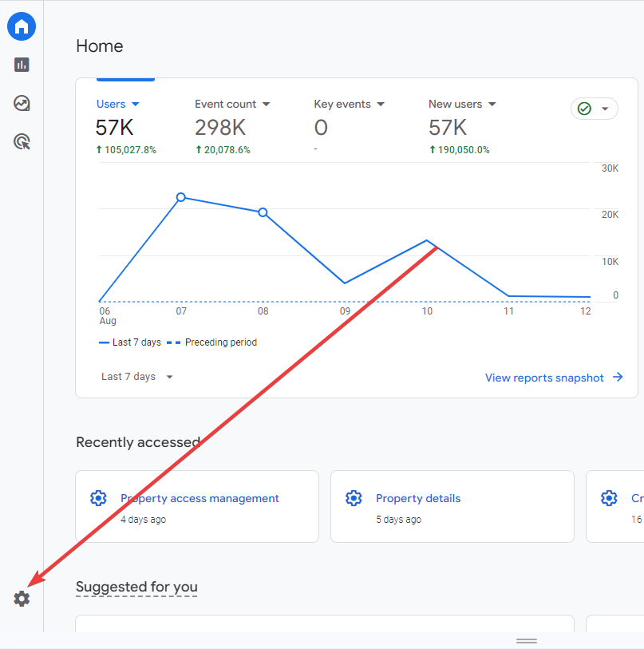Click the green data quality checkmark icon
This screenshot has height=649, width=644.
click(x=584, y=109)
